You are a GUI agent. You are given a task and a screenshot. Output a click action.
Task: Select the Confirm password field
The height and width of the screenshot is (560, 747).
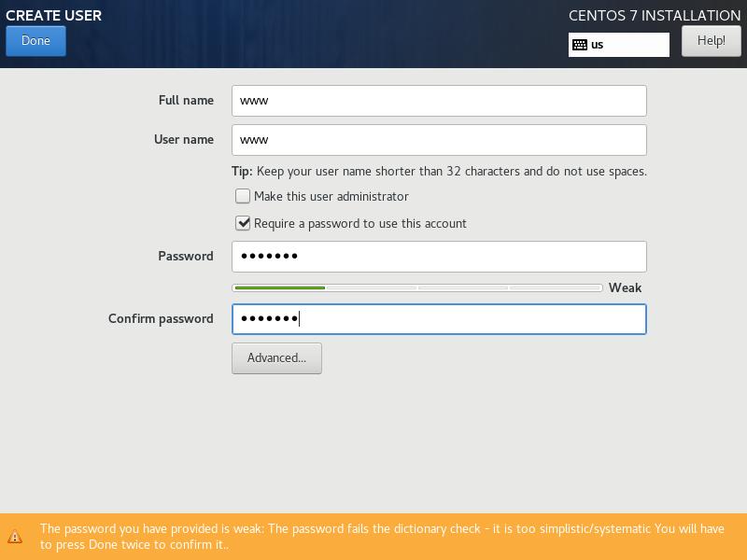439,318
